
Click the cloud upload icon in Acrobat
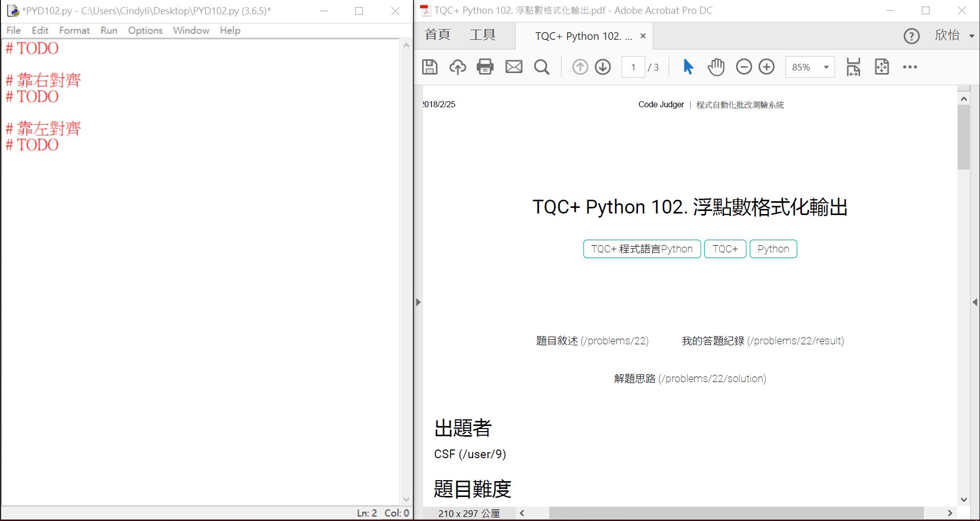(x=457, y=67)
